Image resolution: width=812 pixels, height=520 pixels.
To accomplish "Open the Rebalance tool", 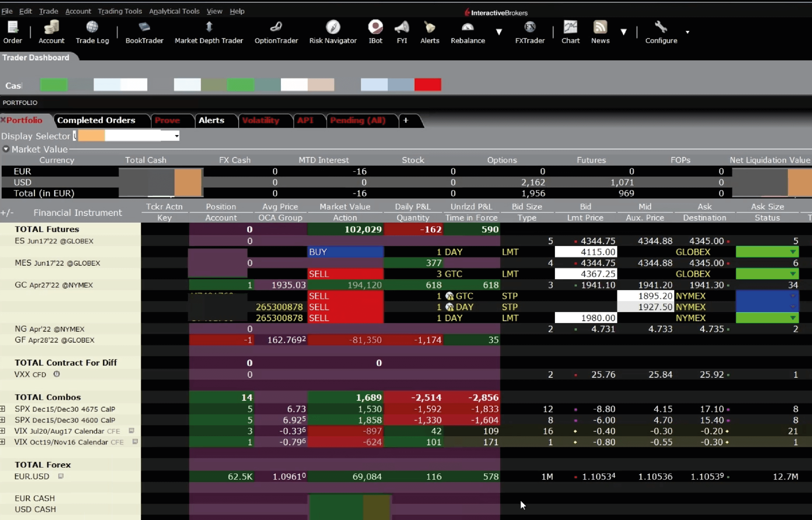I will 467,33.
